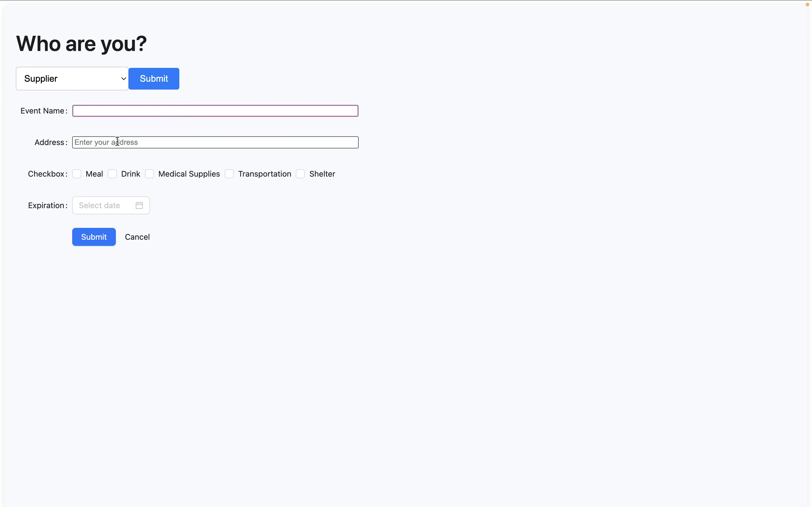Click the Medical Supplies label text
This screenshot has width=812, height=507.
tap(189, 174)
